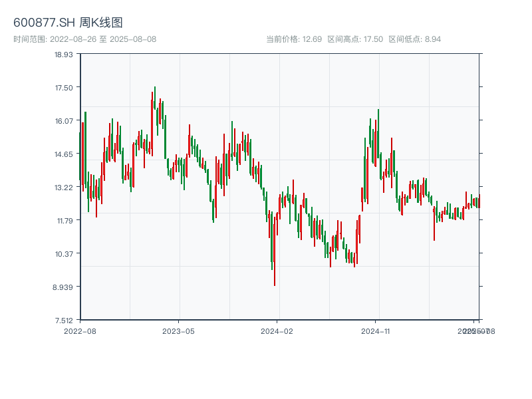Select the y-axis label 10.37
This screenshot has height=399, width=532.
coord(64,254)
